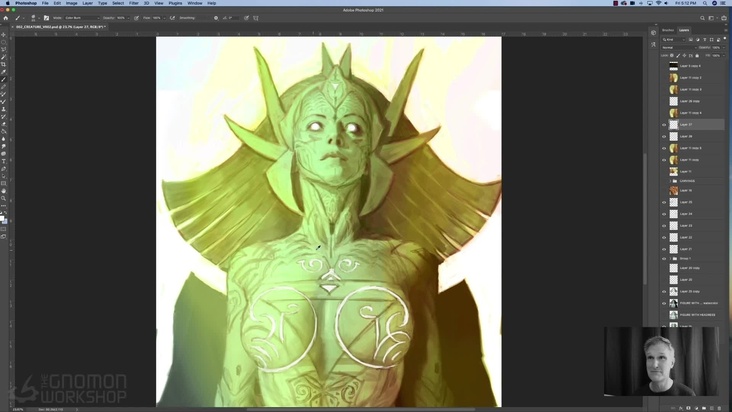Click the Apple menu icon
Image resolution: width=732 pixels, height=412 pixels.
(6, 3)
